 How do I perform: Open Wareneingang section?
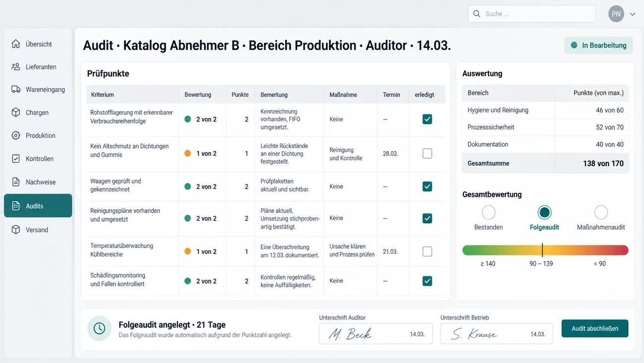point(38,90)
